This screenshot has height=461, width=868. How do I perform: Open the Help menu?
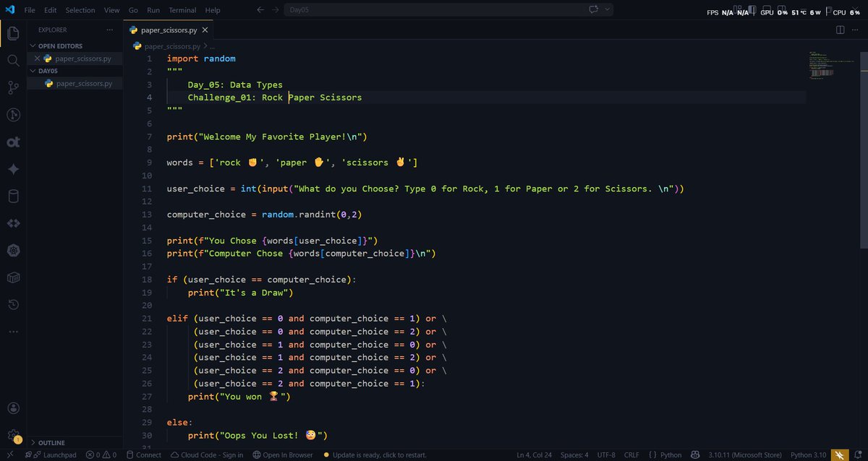pos(213,10)
